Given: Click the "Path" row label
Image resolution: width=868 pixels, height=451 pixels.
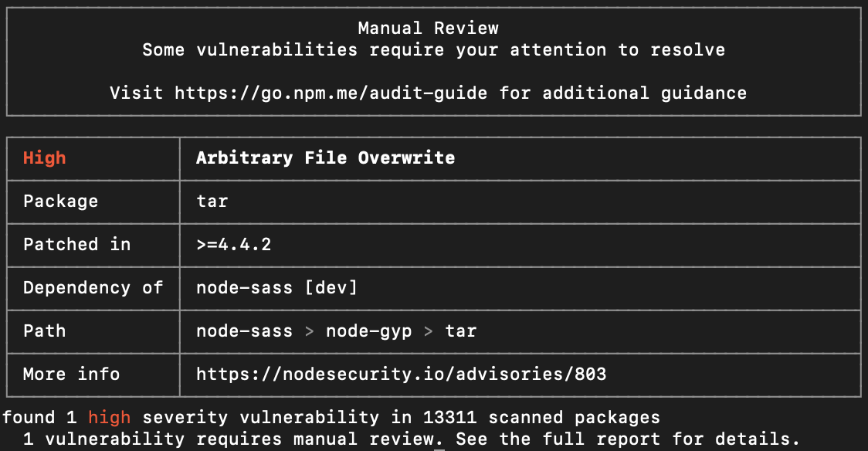Looking at the screenshot, I should pyautogui.click(x=45, y=331).
